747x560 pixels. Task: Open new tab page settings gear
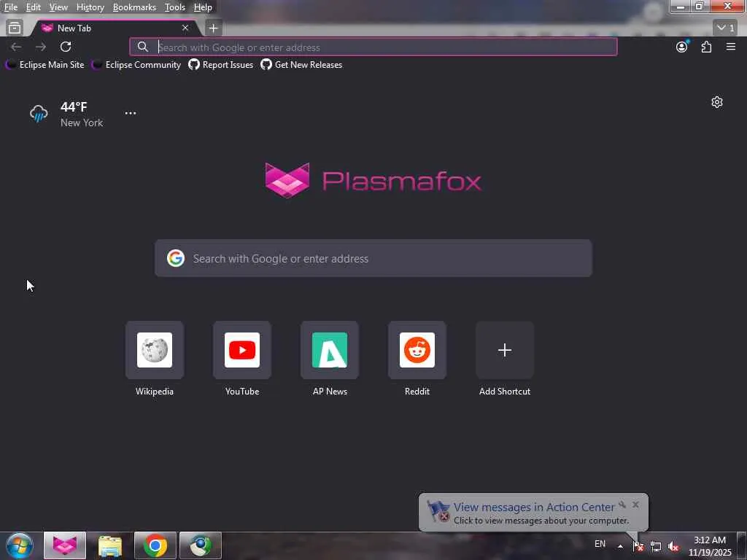717,102
